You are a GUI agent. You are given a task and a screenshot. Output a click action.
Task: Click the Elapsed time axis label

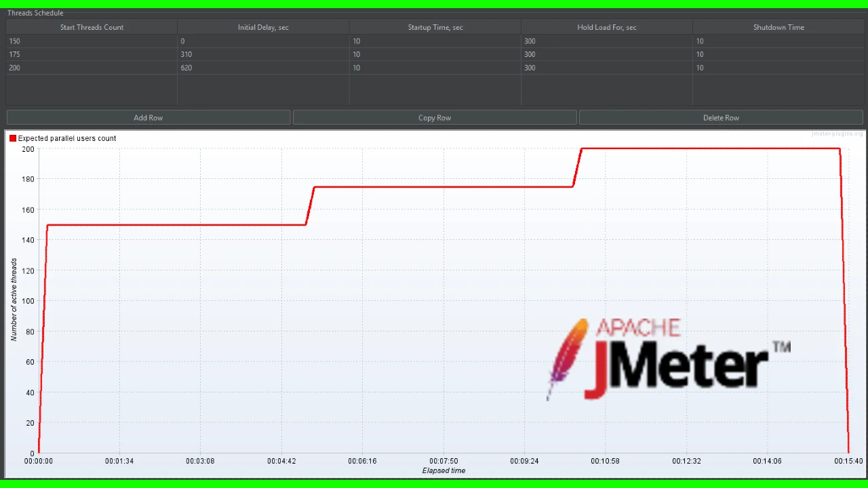(443, 470)
